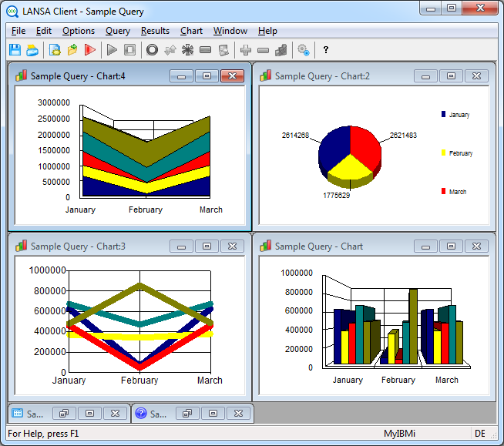Image resolution: width=504 pixels, height=446 pixels.
Task: Click the asterisk star toolbar icon
Action: click(188, 50)
